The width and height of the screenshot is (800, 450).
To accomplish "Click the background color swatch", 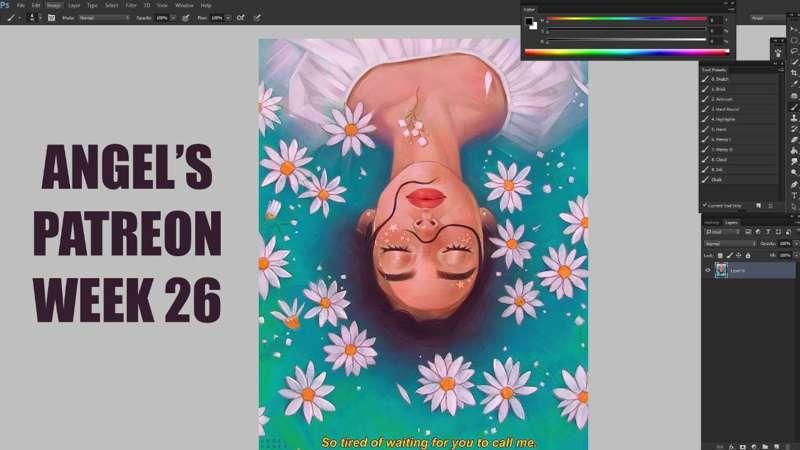I will point(534,27).
